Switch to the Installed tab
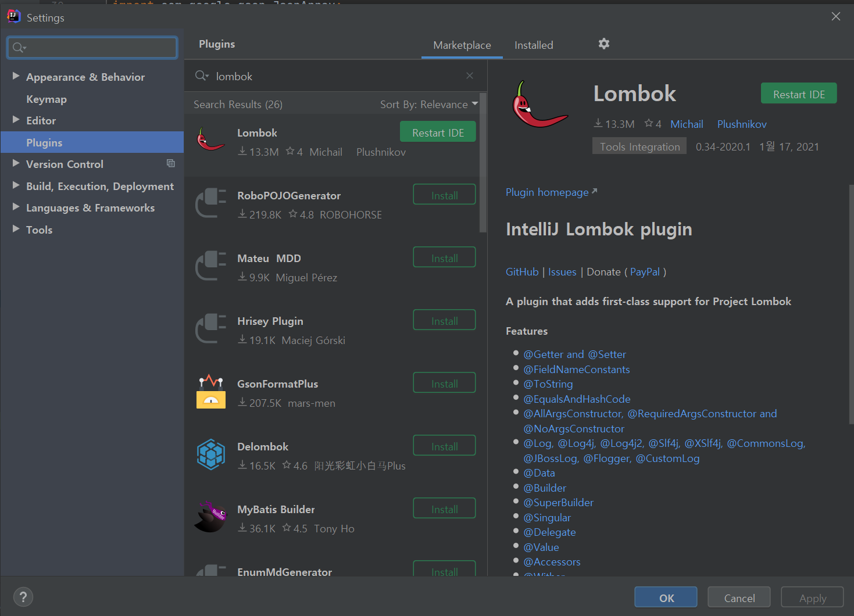 [534, 45]
